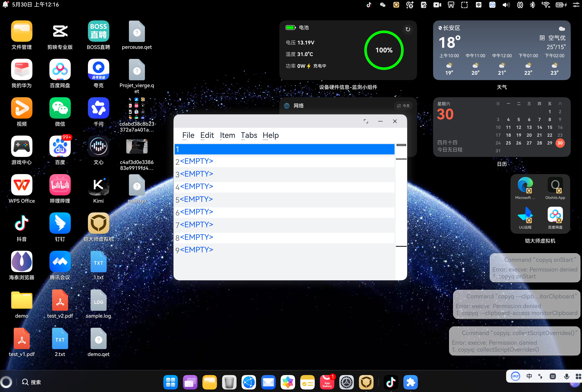Open the demo folder
The height and width of the screenshot is (392, 582).
[x=22, y=300]
